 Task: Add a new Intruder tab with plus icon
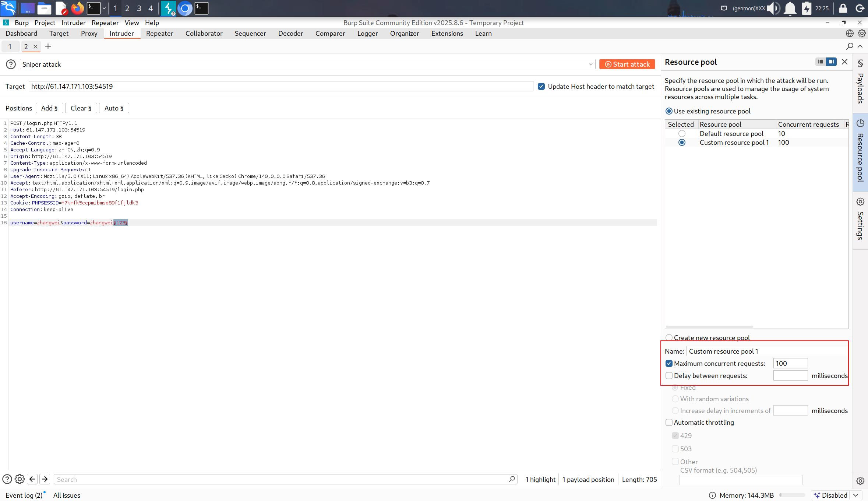click(x=48, y=46)
